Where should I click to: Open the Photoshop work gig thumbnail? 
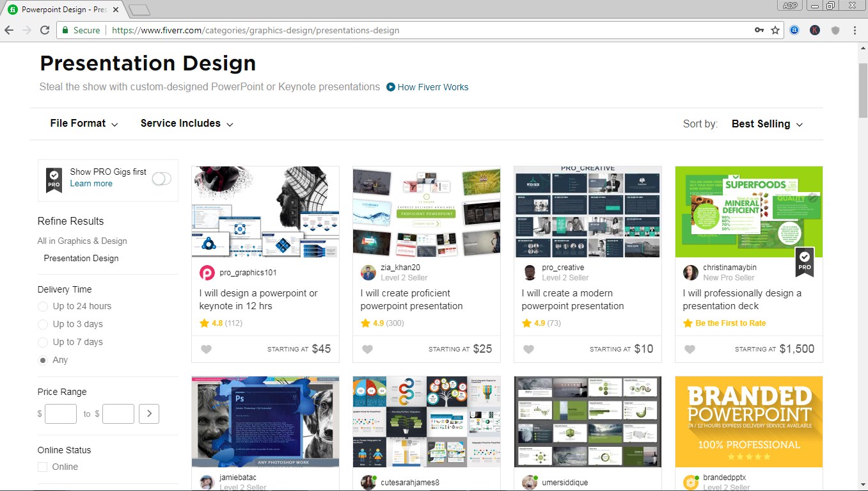pyautogui.click(x=265, y=422)
